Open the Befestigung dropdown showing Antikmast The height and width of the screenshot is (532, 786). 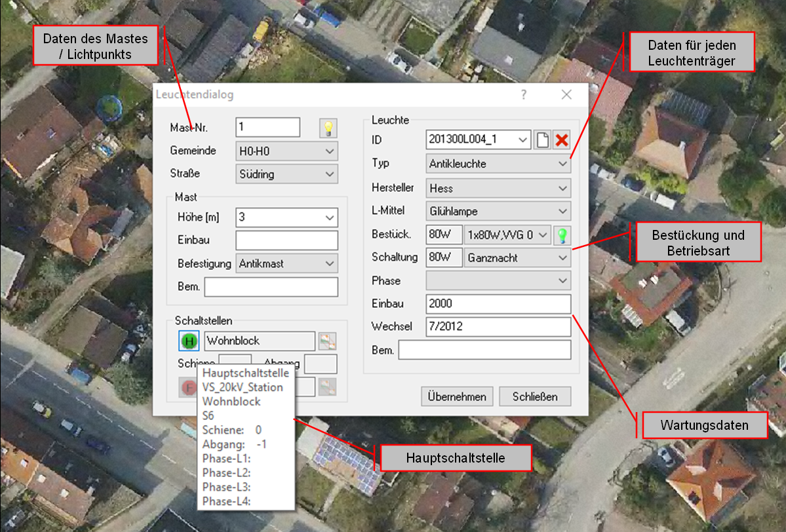pyautogui.click(x=286, y=264)
